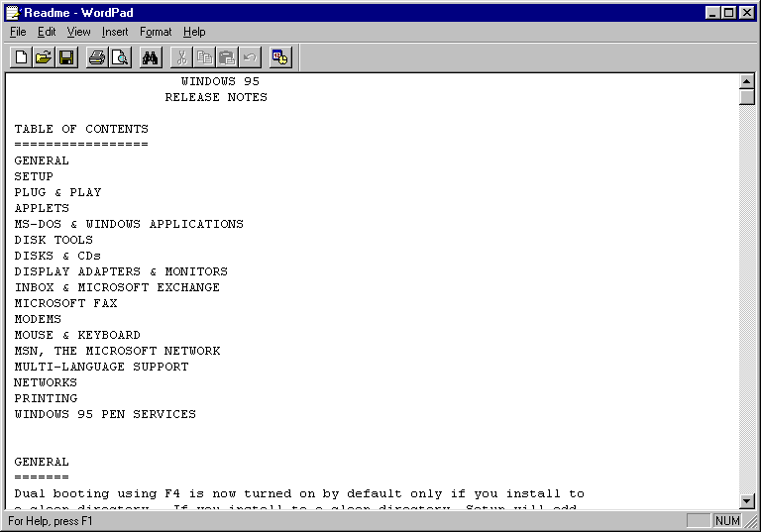Click the New document toolbar icon

(21, 57)
